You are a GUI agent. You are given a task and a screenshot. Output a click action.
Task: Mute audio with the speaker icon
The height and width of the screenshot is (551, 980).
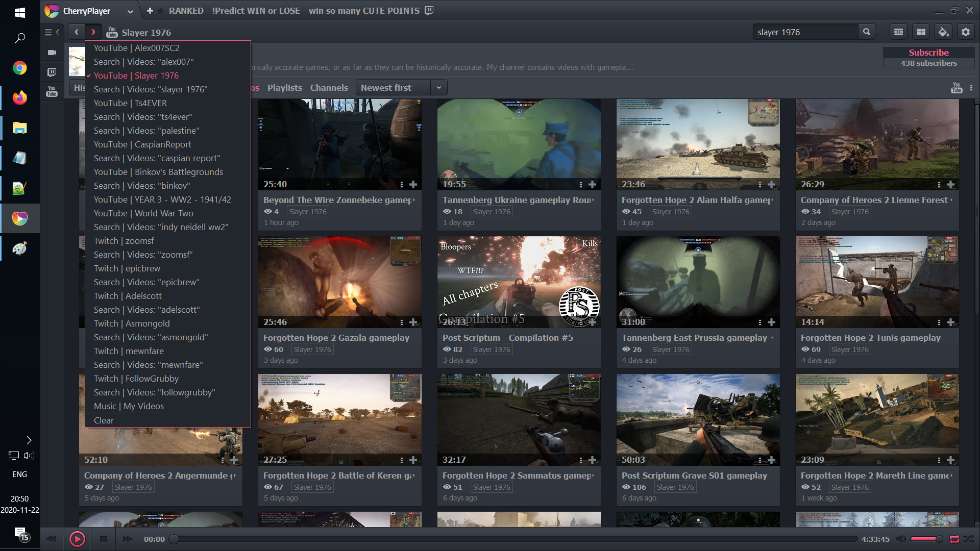pyautogui.click(x=901, y=539)
